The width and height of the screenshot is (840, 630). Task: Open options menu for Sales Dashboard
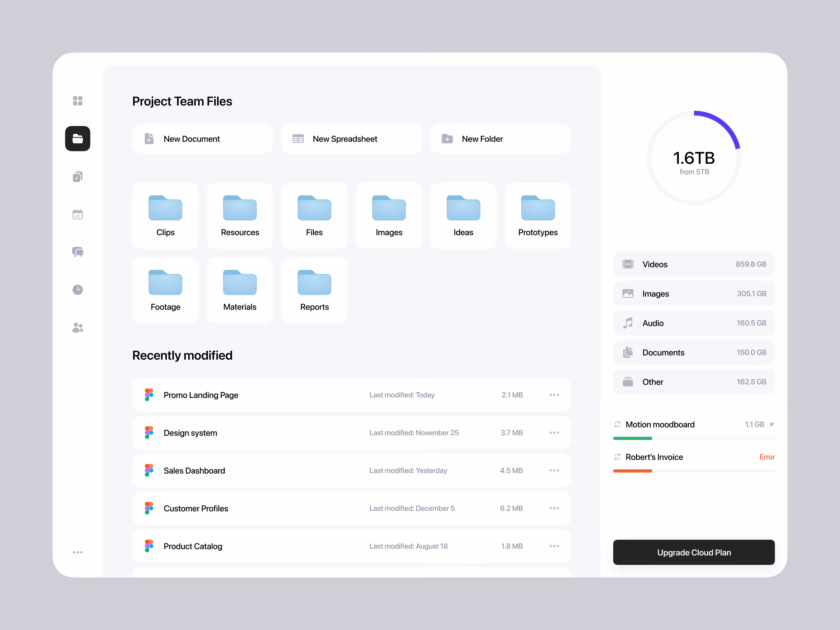point(554,471)
